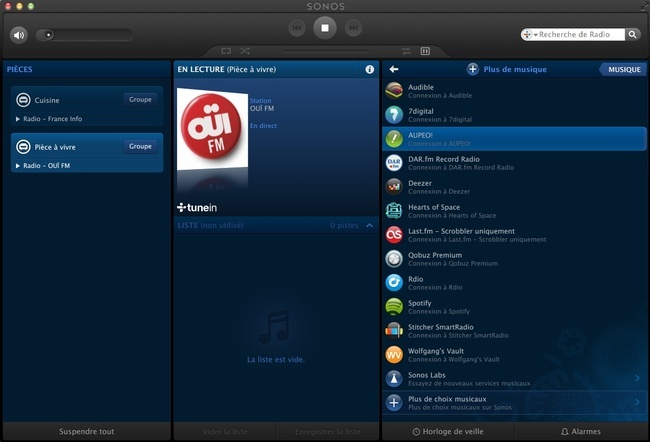This screenshot has width=650, height=442.
Task: Click Suspendre tout button
Action: pyautogui.click(x=87, y=431)
